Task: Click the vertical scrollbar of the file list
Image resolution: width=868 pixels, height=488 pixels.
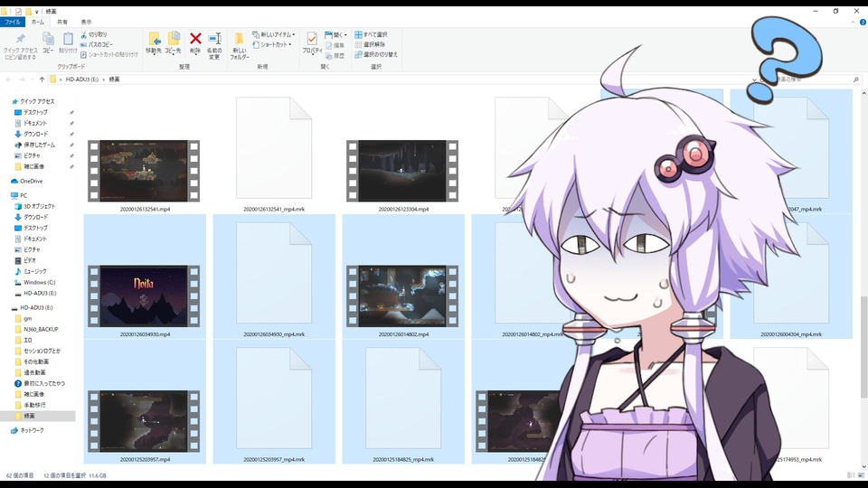Action: pos(863,346)
